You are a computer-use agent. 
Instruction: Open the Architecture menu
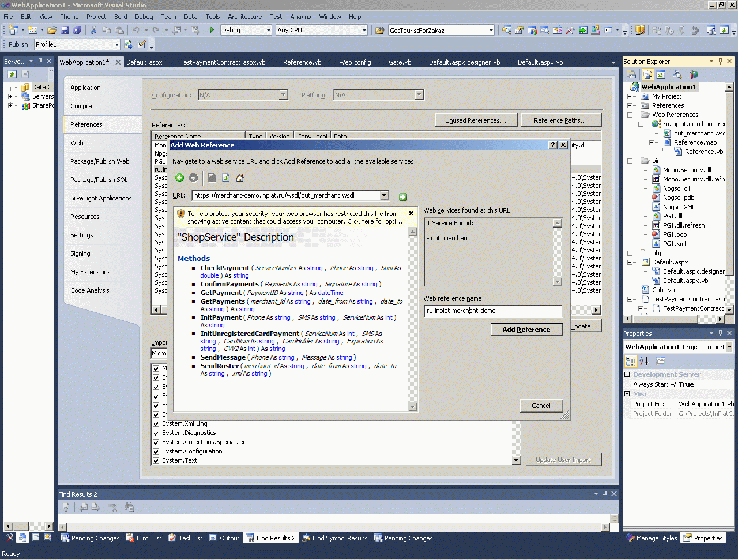(x=244, y=17)
